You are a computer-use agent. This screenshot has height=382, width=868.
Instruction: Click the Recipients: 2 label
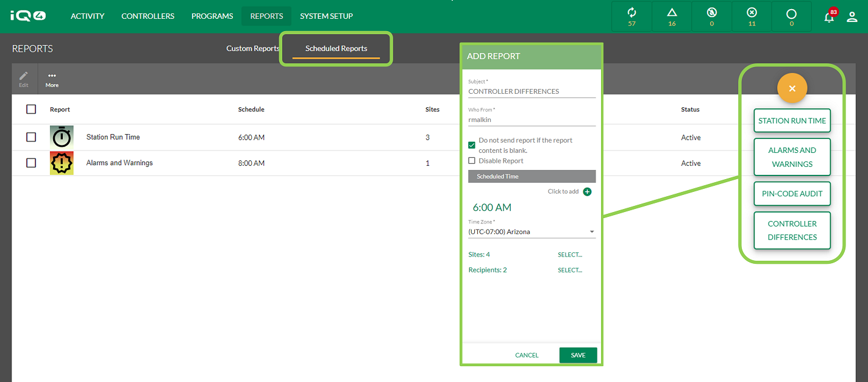(488, 270)
